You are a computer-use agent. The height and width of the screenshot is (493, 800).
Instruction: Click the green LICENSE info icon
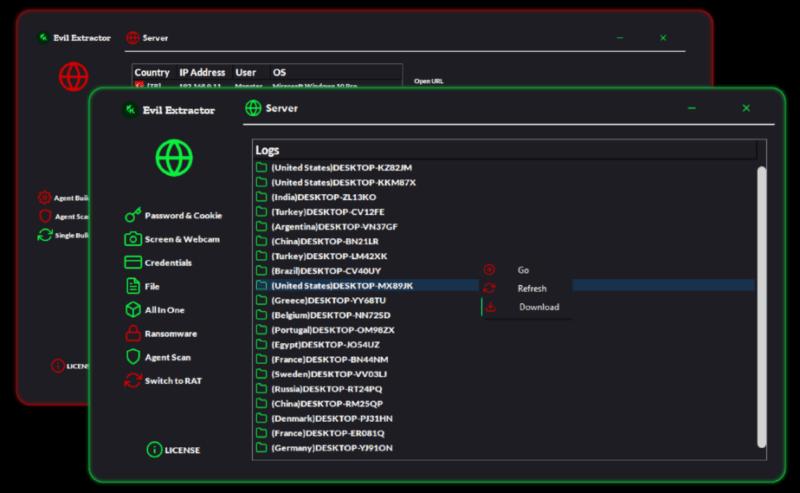tap(154, 449)
